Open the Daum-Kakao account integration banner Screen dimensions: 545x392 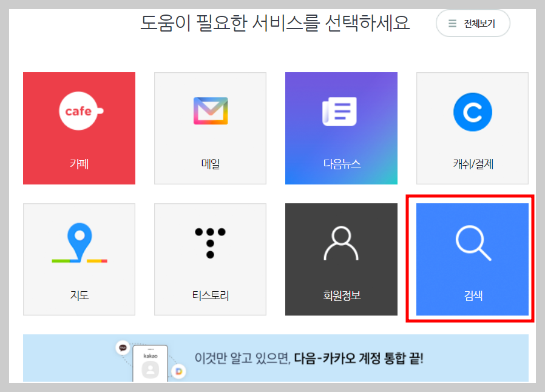276,358
